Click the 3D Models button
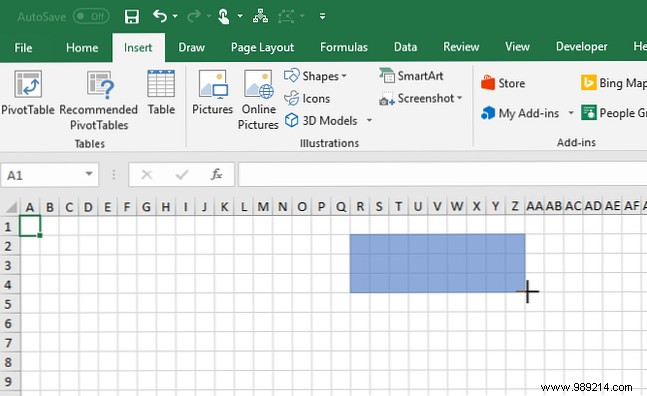 (x=321, y=120)
